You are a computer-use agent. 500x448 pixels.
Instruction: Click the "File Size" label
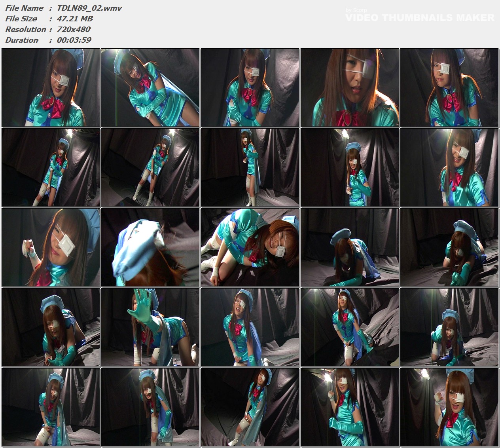coord(21,19)
